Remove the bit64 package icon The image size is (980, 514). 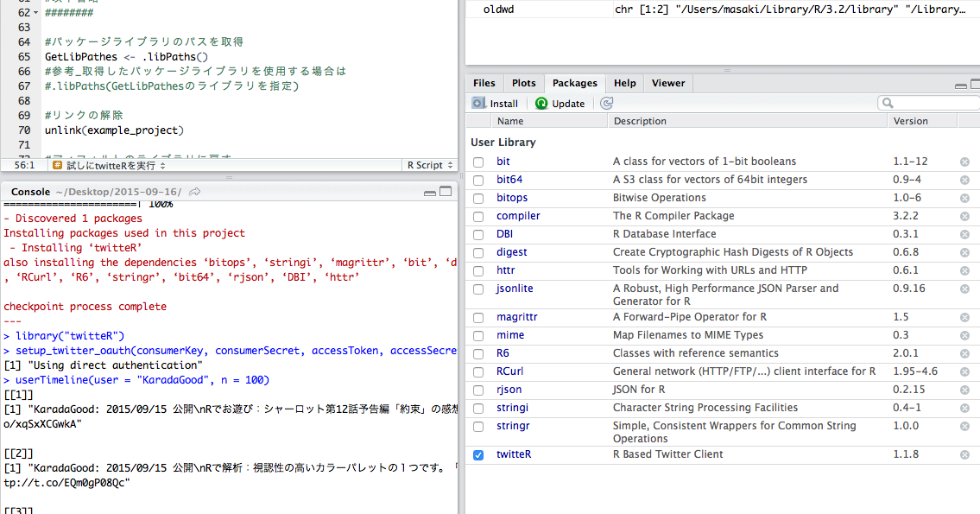pyautogui.click(x=964, y=180)
